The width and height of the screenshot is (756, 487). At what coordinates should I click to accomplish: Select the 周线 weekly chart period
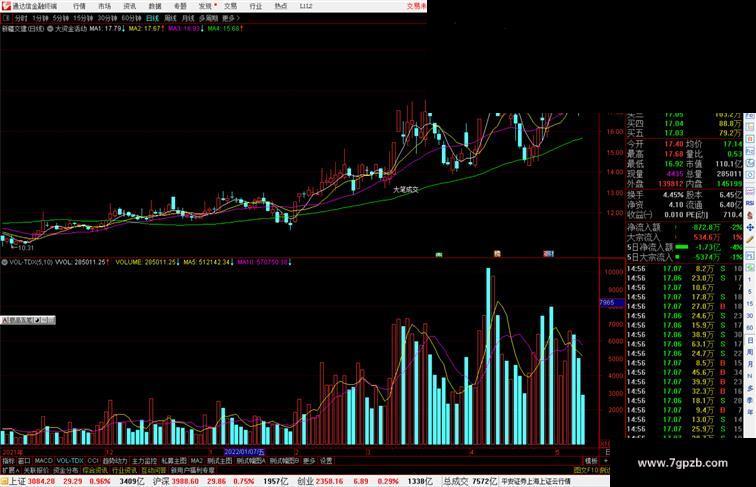pyautogui.click(x=170, y=18)
